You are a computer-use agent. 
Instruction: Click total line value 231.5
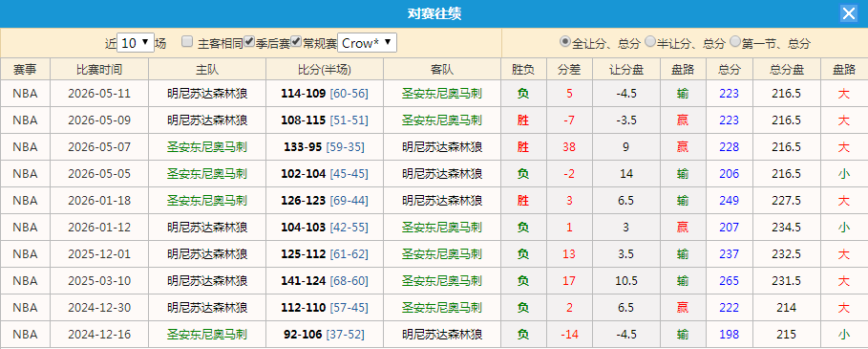pos(787,281)
